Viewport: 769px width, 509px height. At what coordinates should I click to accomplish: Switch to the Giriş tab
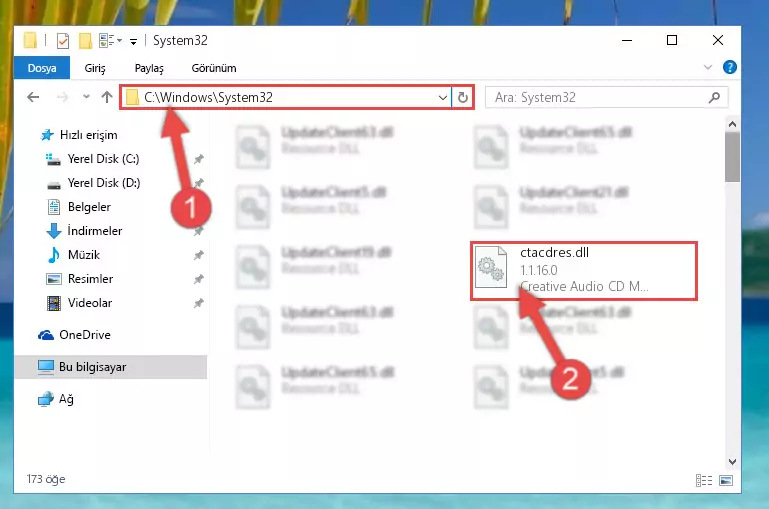tap(95, 68)
